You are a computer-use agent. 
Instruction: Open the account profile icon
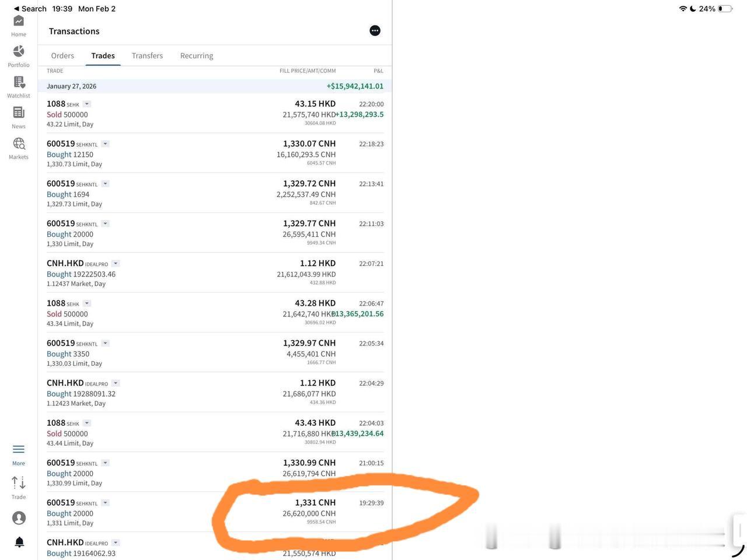pos(19,517)
